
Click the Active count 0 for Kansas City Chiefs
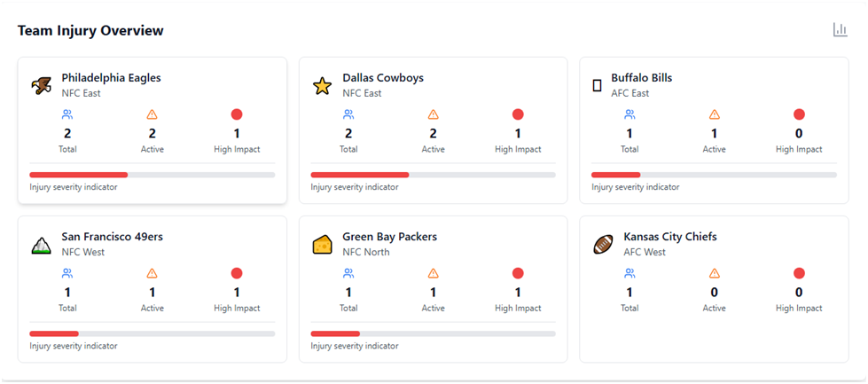tap(714, 292)
